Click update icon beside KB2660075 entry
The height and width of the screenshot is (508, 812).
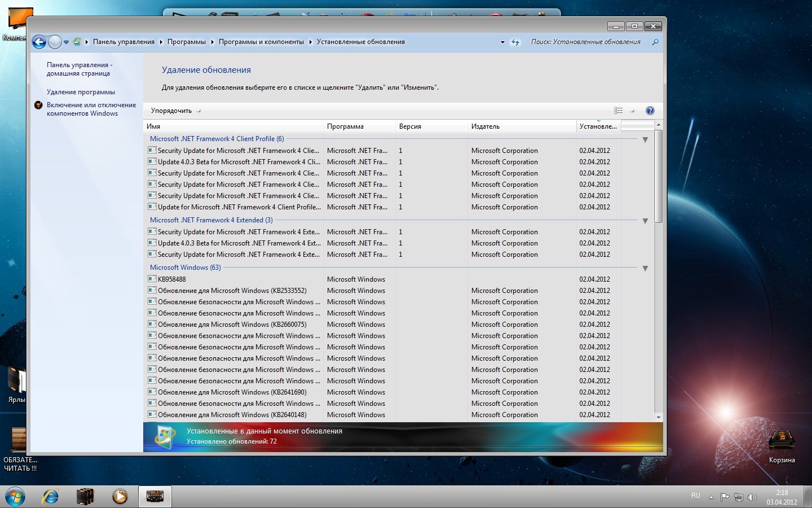tap(152, 324)
